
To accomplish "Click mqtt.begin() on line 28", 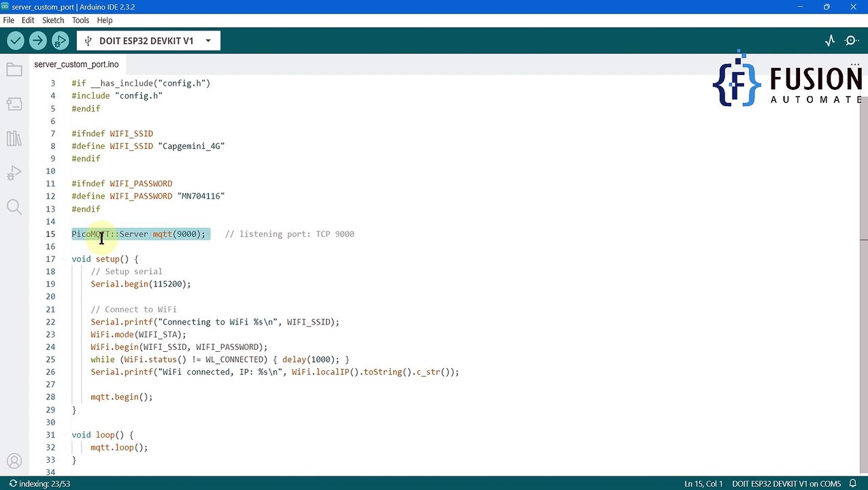I will (122, 397).
